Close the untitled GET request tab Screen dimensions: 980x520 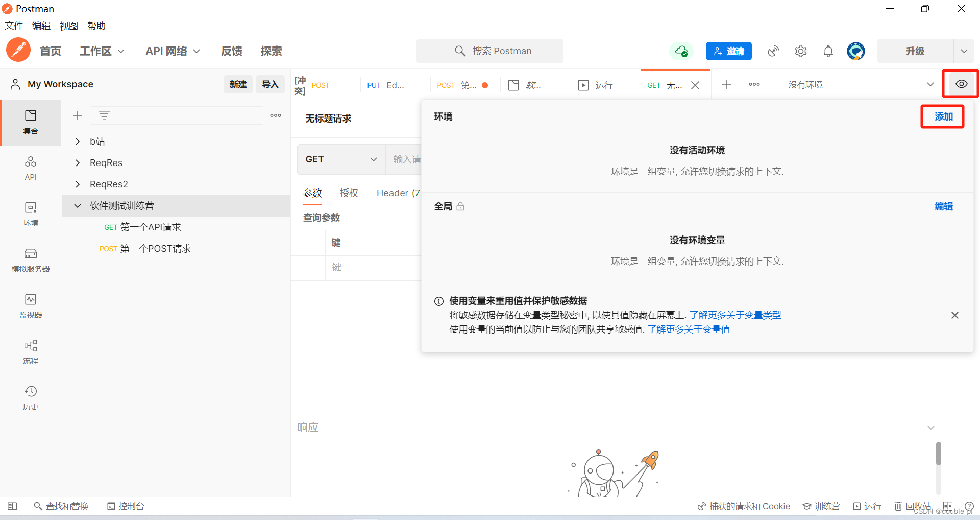[695, 85]
